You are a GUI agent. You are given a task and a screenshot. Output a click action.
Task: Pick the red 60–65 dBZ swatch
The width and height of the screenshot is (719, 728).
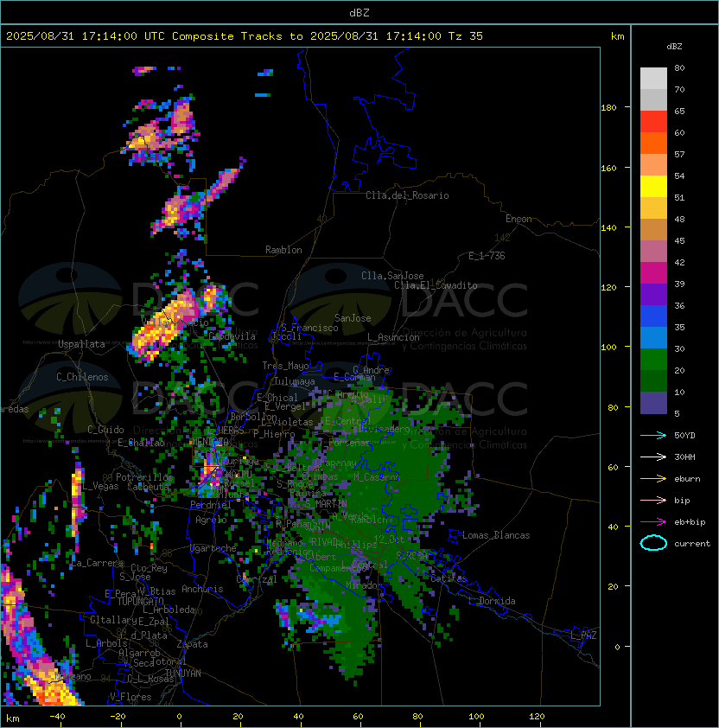click(x=653, y=122)
